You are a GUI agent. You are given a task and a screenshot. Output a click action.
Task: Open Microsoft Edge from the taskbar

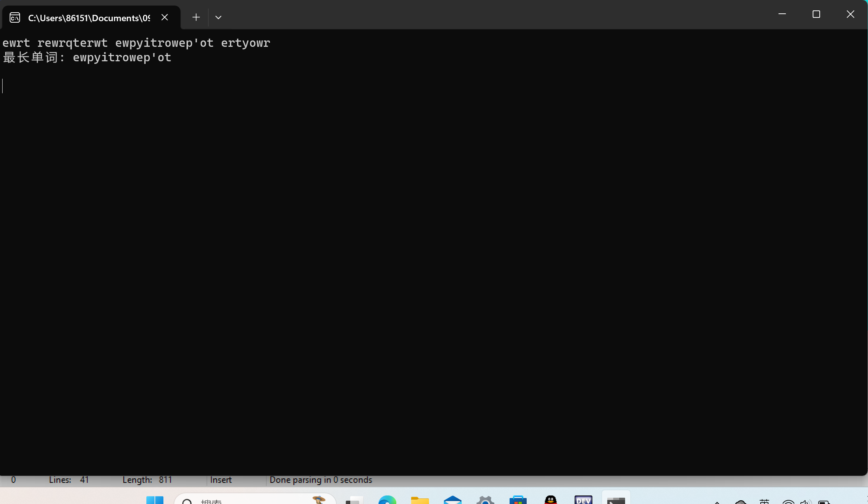[387, 500]
